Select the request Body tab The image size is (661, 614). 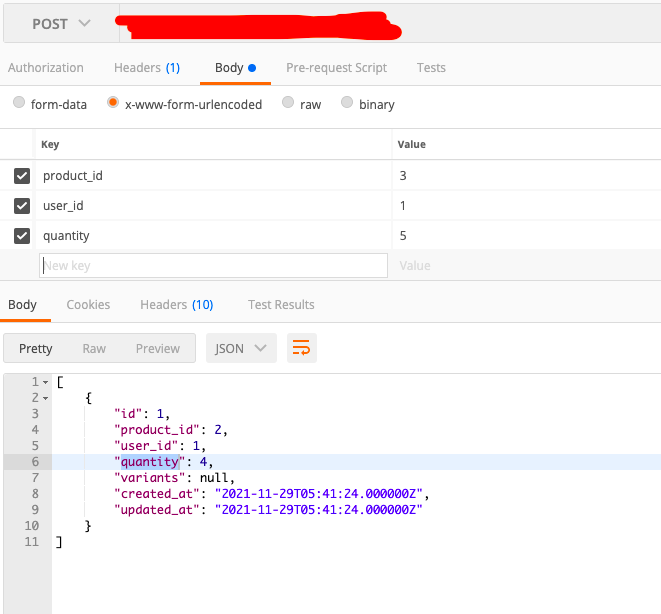(x=235, y=68)
